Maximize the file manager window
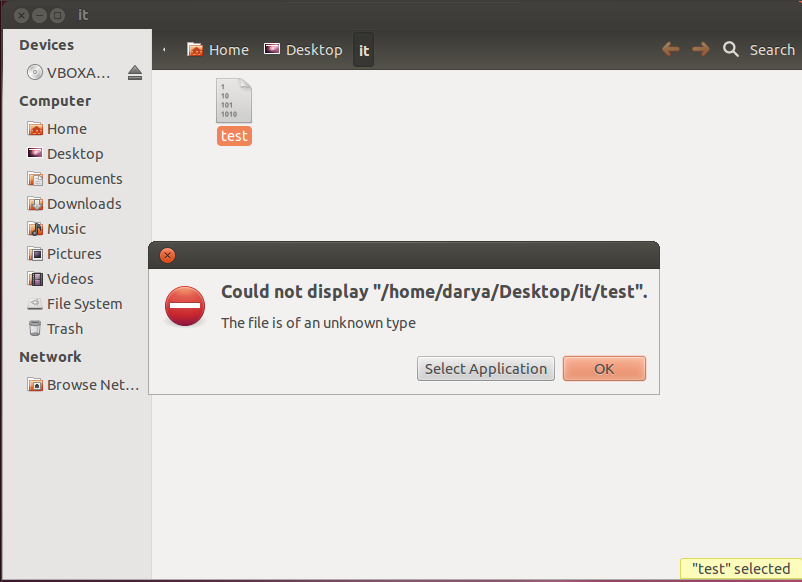 [x=58, y=15]
